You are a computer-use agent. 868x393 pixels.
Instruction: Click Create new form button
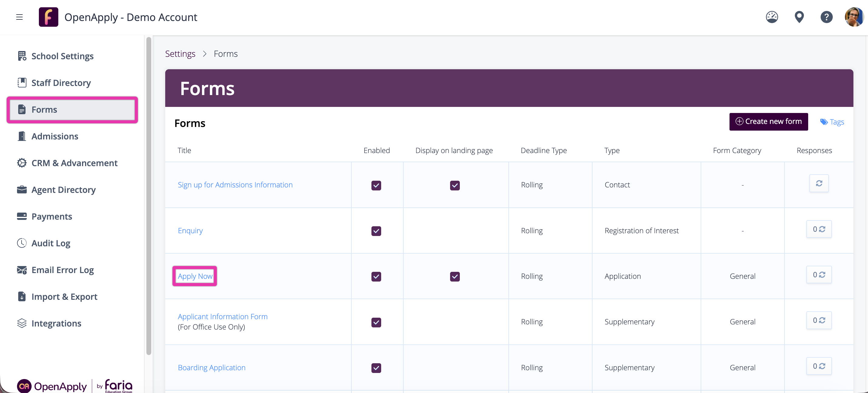point(768,122)
